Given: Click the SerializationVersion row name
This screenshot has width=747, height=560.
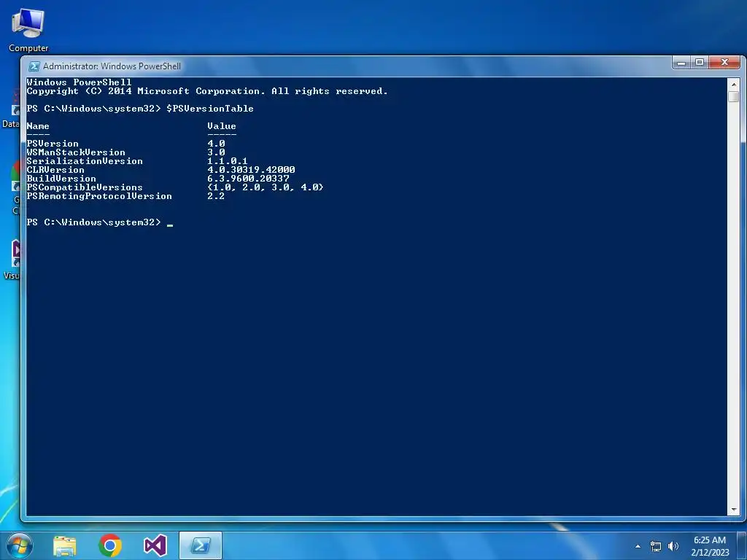Looking at the screenshot, I should pos(85,161).
